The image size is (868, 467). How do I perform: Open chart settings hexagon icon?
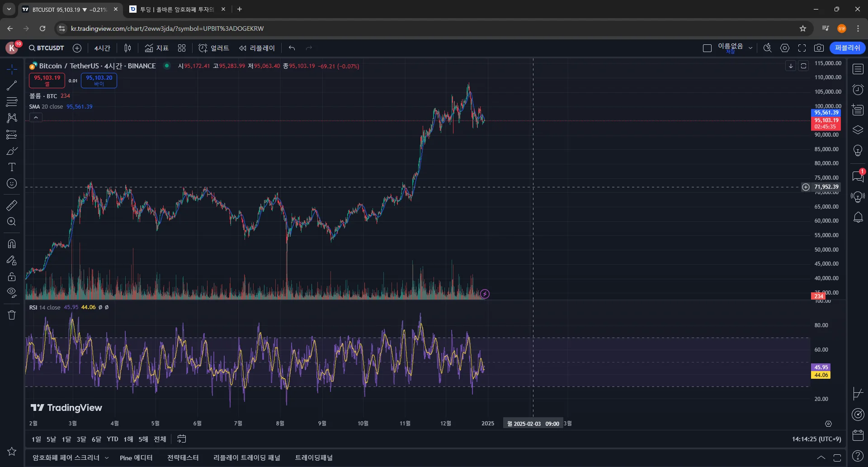click(785, 48)
